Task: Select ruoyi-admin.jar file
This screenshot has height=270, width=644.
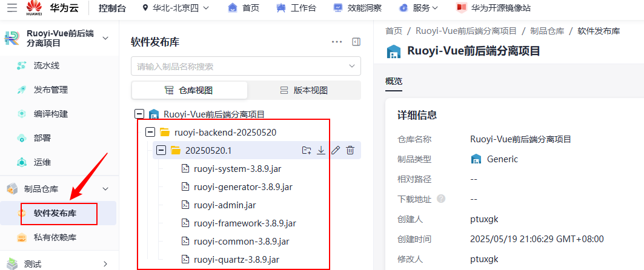Action: click(x=225, y=205)
